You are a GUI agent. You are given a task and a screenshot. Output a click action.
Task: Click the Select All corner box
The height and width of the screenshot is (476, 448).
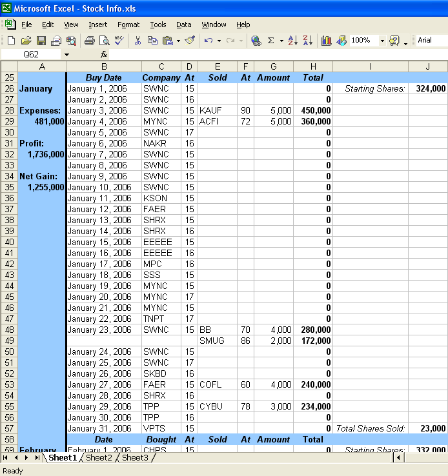click(10, 66)
